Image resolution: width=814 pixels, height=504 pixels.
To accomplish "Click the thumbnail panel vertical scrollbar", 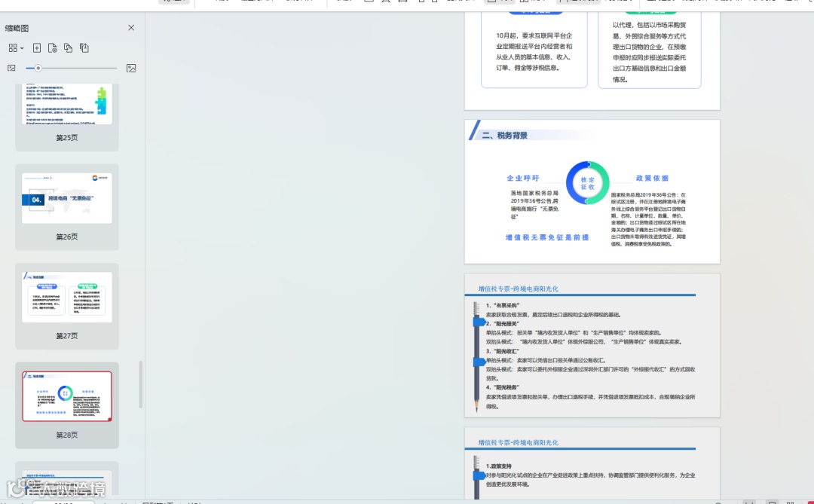I will pyautogui.click(x=141, y=384).
